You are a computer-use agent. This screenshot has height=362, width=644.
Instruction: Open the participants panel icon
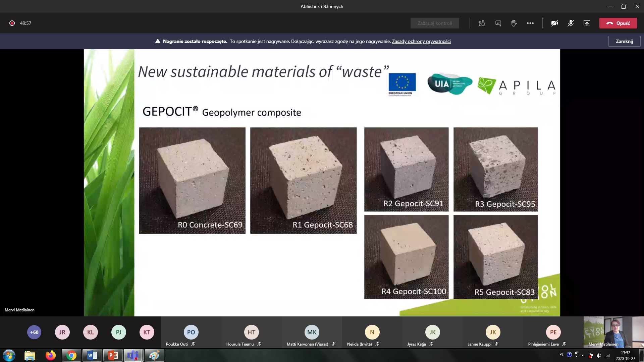482,23
